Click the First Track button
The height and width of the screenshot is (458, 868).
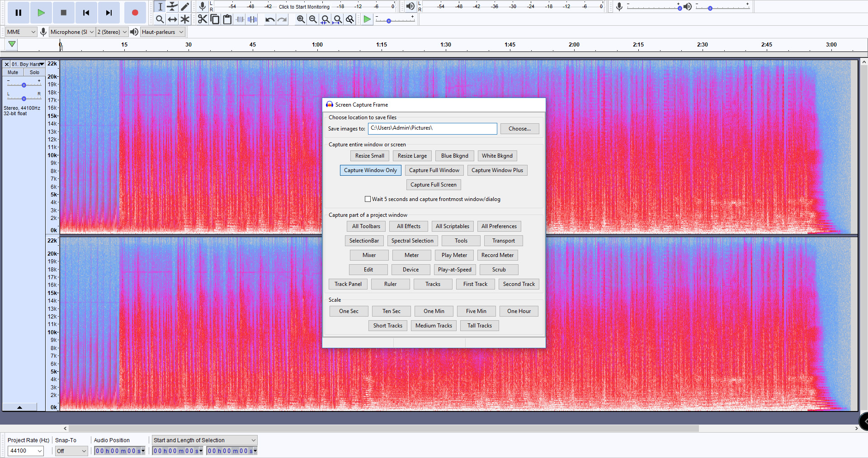point(475,284)
